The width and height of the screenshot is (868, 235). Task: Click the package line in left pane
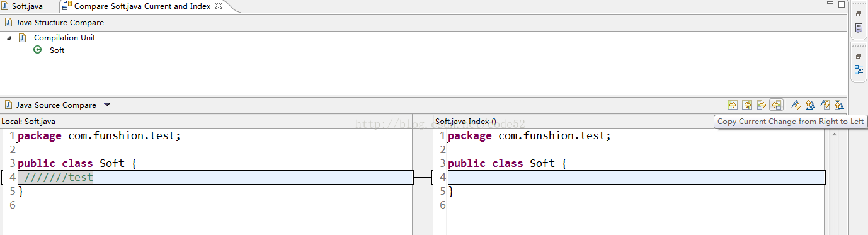click(x=99, y=136)
